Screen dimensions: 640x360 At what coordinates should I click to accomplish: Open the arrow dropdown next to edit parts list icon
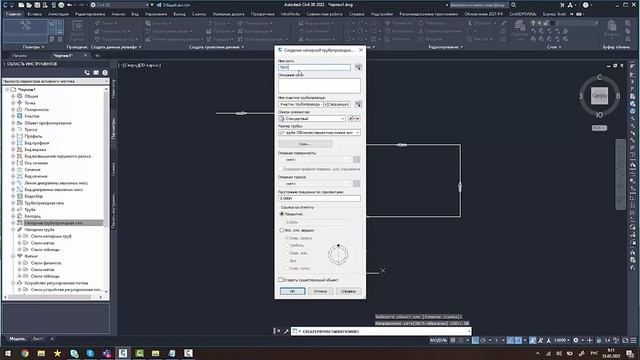[x=358, y=118]
